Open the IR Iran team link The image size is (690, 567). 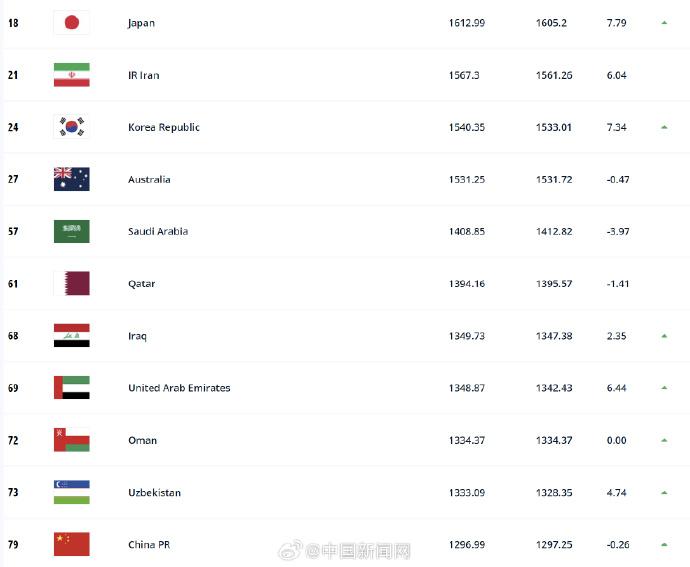[143, 75]
